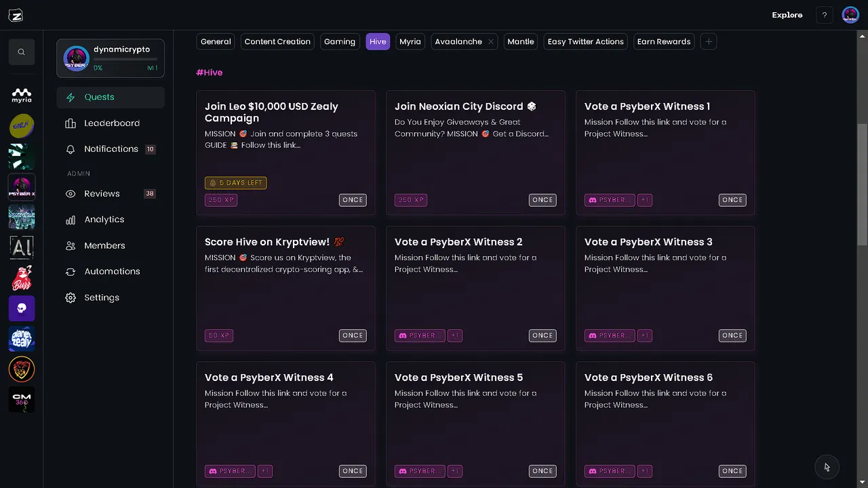
Task: Open the Buzz community icon in sidebar
Action: pyautogui.click(x=22, y=278)
